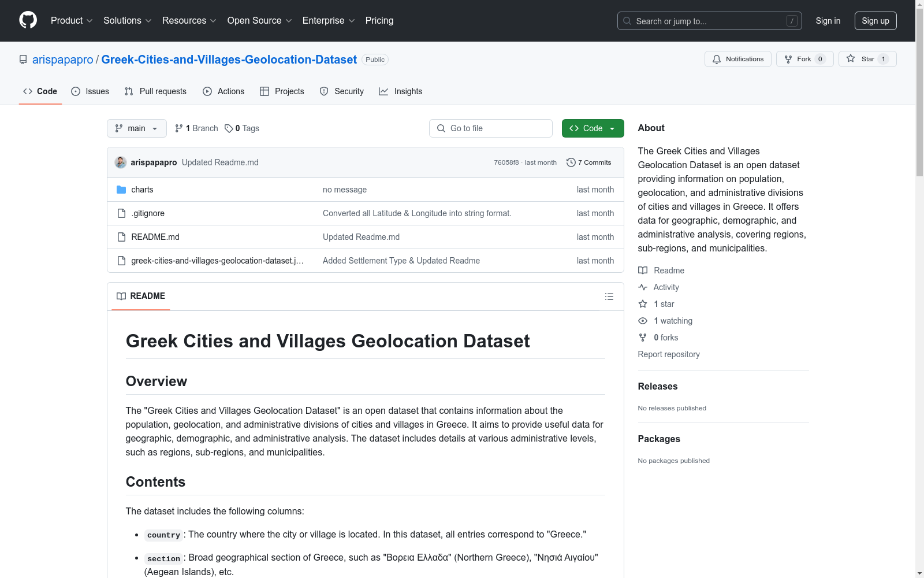The image size is (924, 578).
Task: Click the history clock icon near Commits
Action: [571, 162]
